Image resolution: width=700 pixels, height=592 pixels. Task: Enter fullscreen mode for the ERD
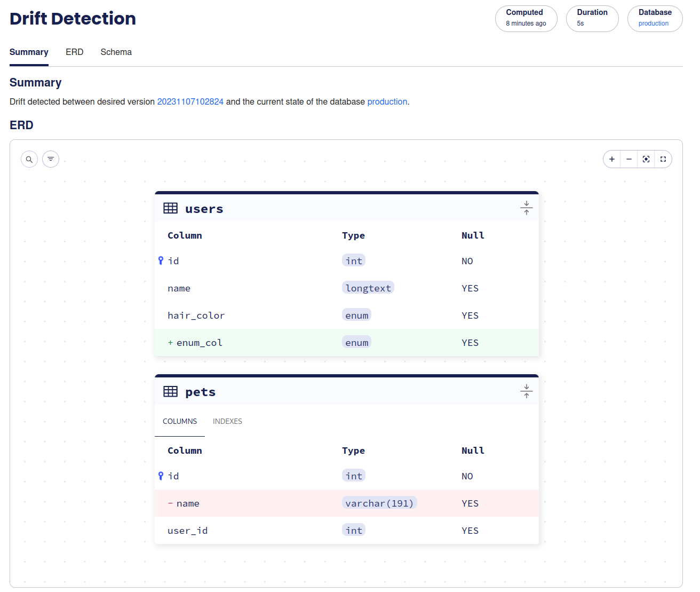pos(663,159)
